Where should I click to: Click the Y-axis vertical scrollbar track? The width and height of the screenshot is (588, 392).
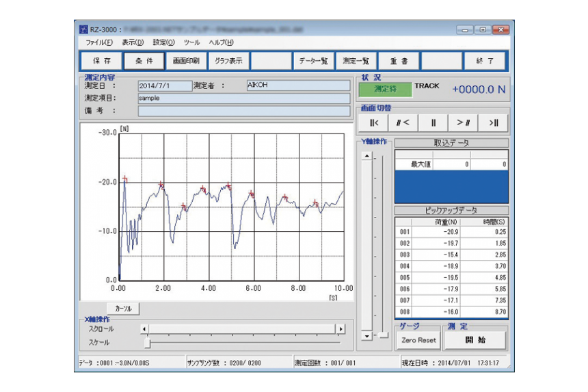pos(366,246)
